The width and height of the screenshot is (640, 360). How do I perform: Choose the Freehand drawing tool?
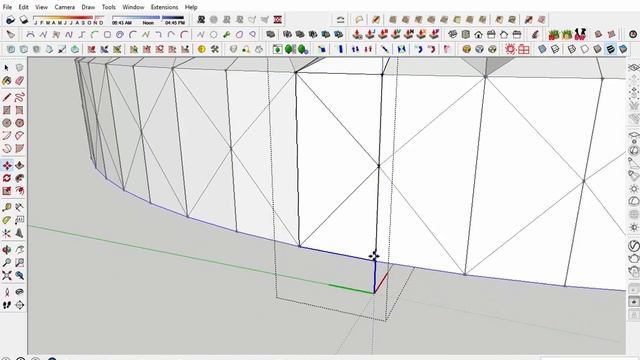click(19, 97)
